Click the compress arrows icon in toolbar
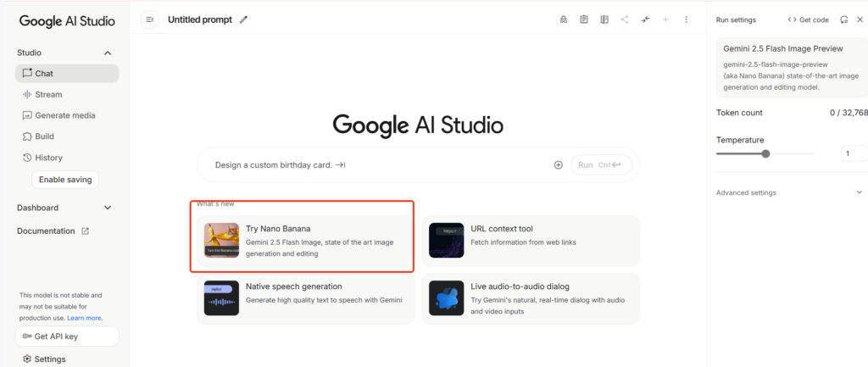 [645, 19]
